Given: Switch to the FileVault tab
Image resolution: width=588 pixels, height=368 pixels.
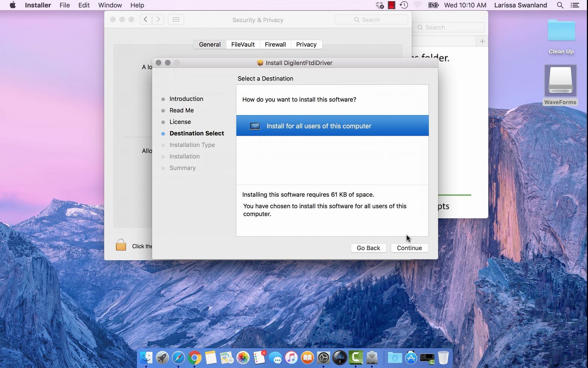Looking at the screenshot, I should pos(243,44).
